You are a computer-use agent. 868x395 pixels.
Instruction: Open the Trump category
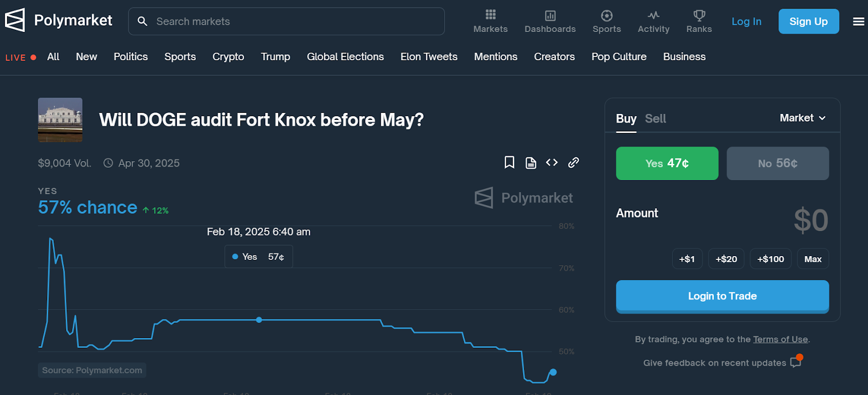tap(276, 56)
